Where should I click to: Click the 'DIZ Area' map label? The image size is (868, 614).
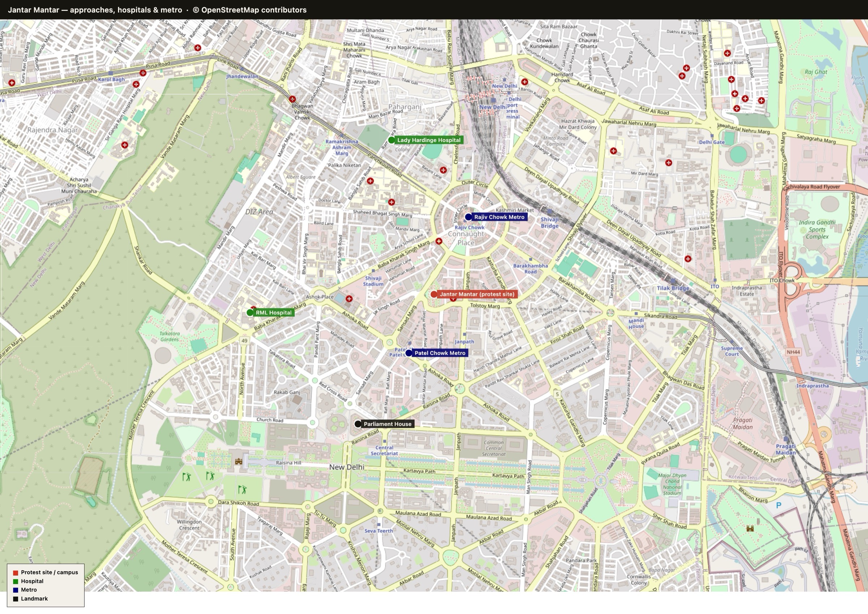pos(259,212)
